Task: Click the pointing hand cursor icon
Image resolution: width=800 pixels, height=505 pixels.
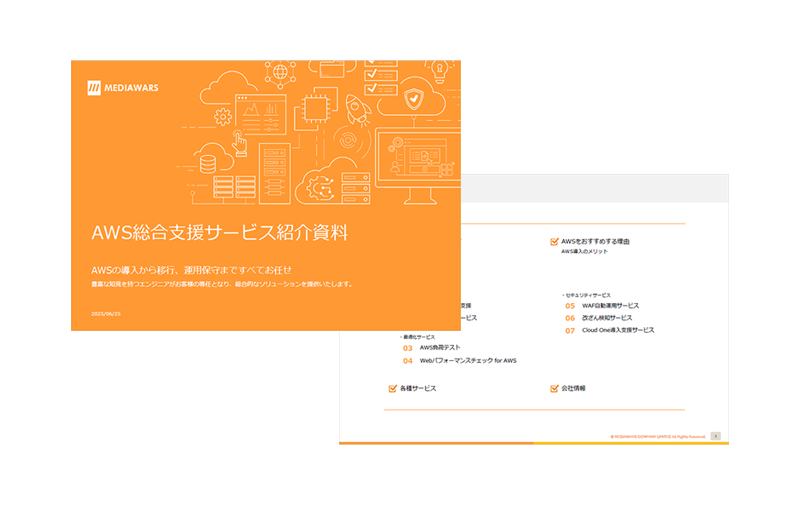Action: (239, 143)
